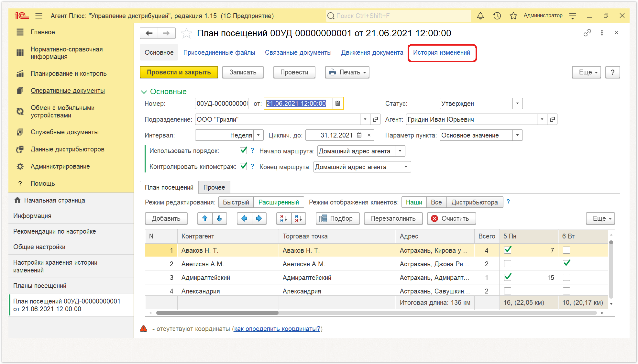Open Начало маршрута dropdown

(400, 151)
